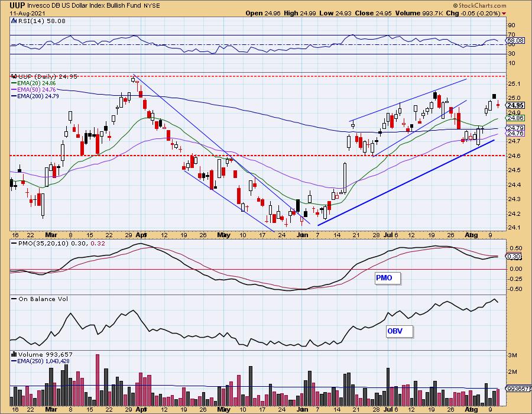Viewport: 532px width, 414px height.
Task: Click the volume EMA(250) 1,043,428 legend
Action: (40, 361)
